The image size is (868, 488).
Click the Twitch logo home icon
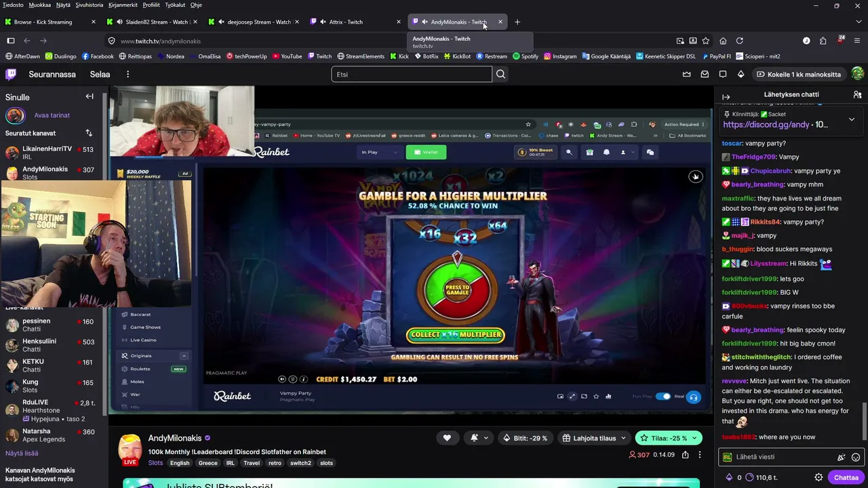click(x=11, y=74)
